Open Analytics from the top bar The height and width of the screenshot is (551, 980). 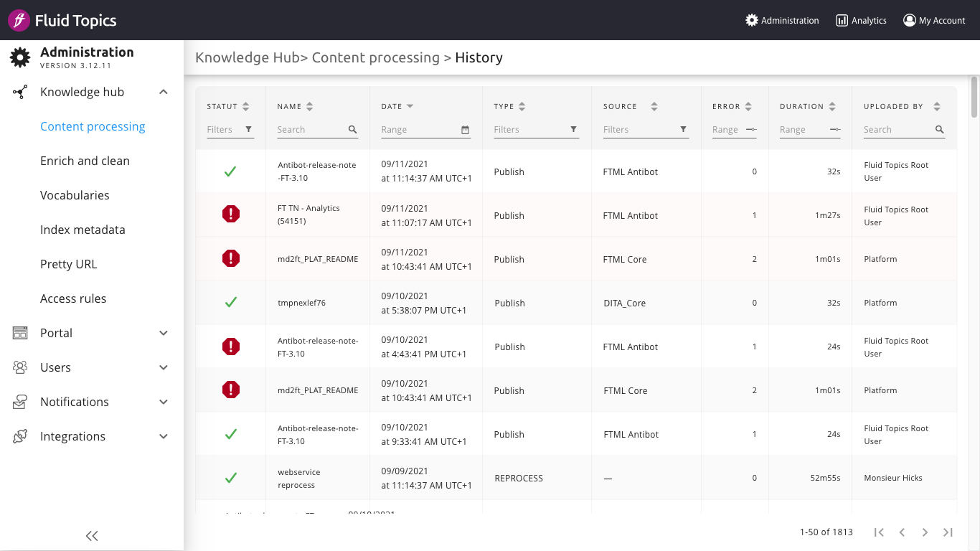(861, 20)
